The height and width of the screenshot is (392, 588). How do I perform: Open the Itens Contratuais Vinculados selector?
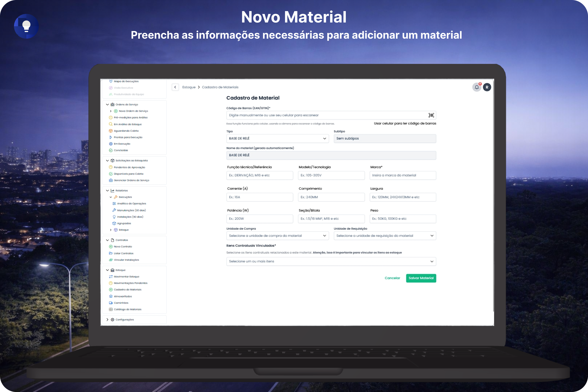pos(331,261)
